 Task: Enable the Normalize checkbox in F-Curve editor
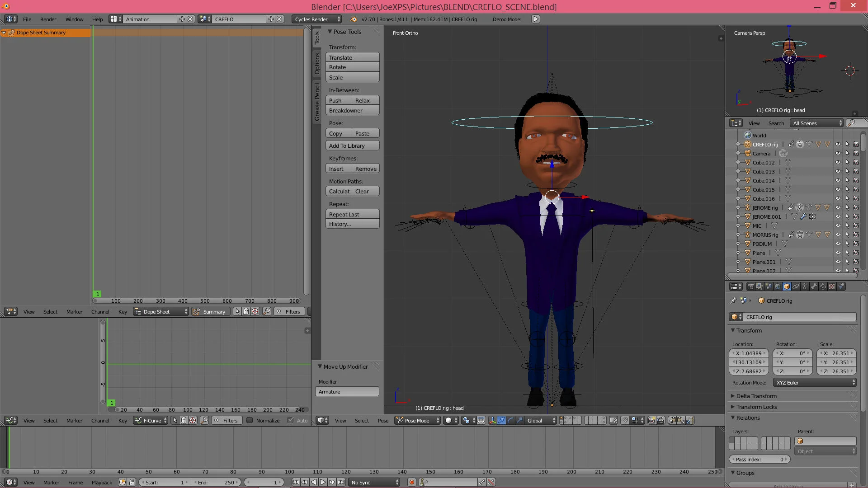(x=249, y=421)
